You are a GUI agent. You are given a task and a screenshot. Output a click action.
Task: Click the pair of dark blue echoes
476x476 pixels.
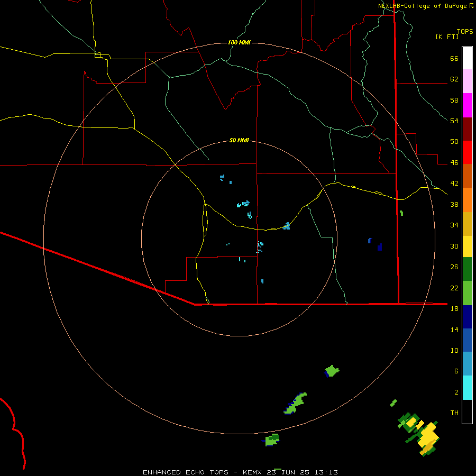tap(375, 244)
